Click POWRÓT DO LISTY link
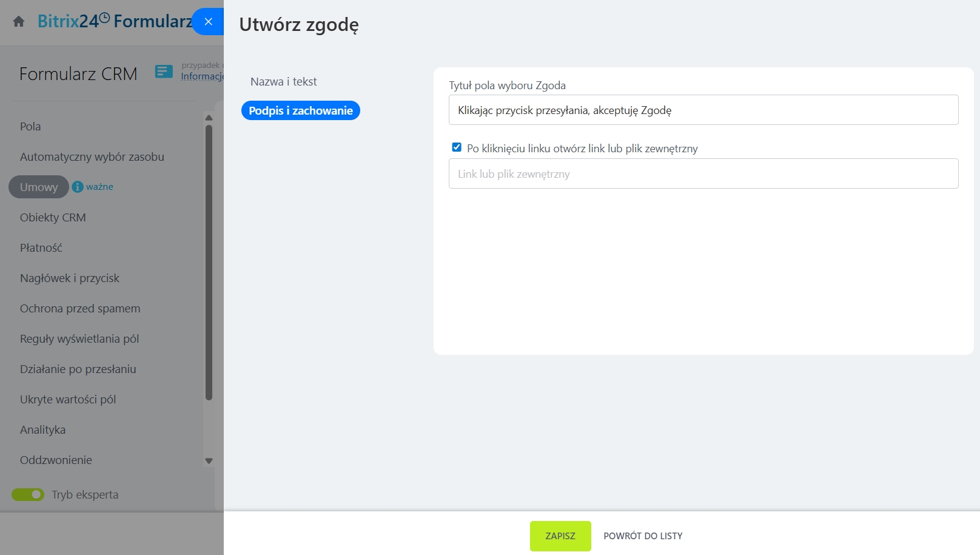 (643, 536)
